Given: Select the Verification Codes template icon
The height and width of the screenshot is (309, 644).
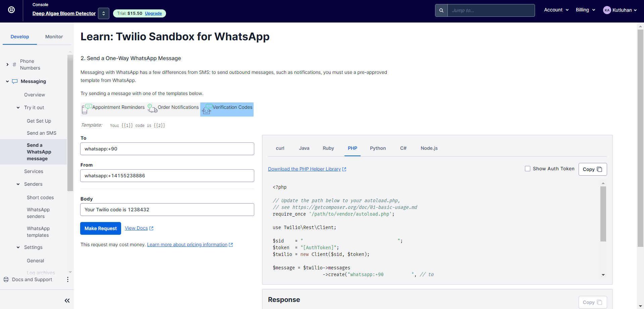Looking at the screenshot, I should pos(207,109).
